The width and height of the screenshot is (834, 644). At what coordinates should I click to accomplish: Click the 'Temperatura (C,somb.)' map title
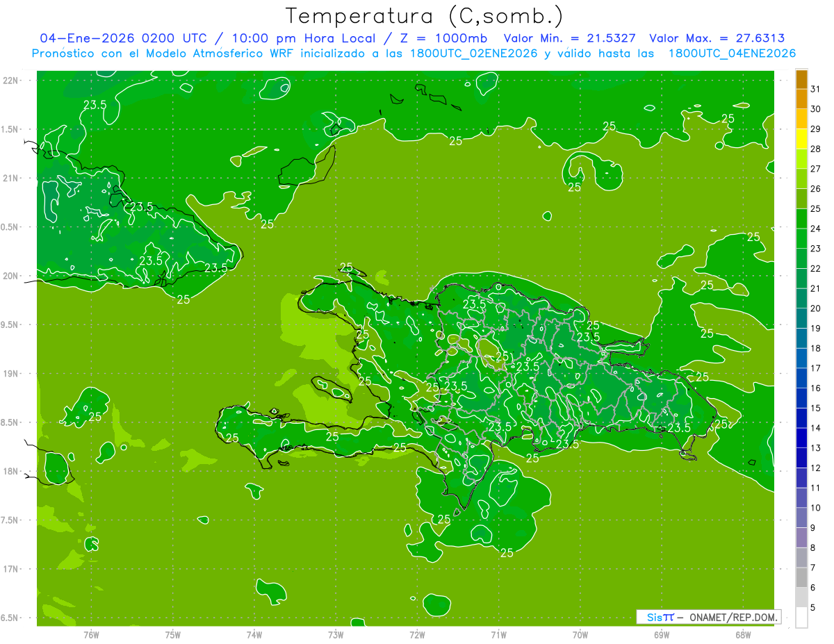[x=424, y=16]
